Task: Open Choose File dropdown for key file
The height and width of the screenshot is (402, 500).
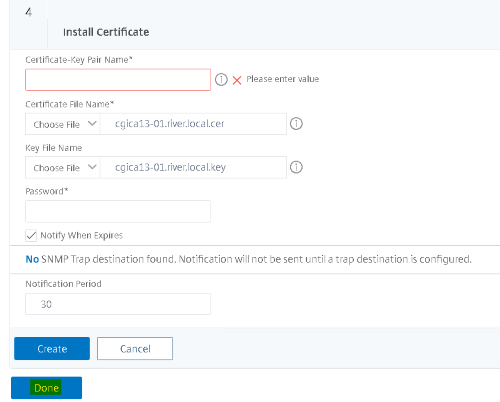Action: pyautogui.click(x=63, y=167)
